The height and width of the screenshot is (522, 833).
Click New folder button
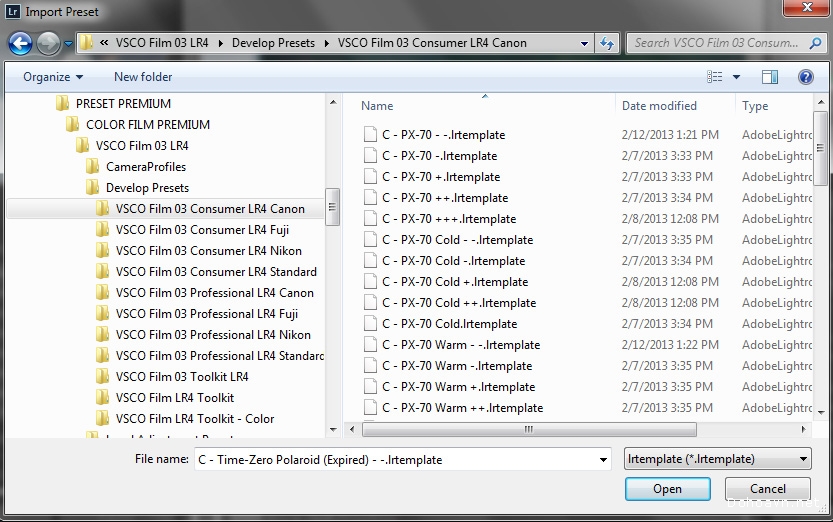[143, 77]
